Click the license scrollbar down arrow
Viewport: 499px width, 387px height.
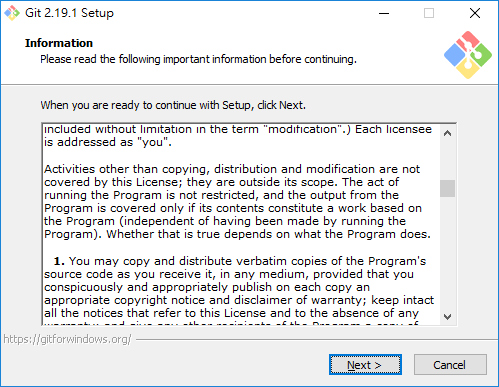point(447,316)
